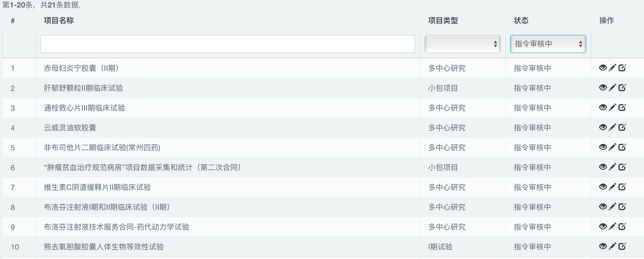644x259 pixels.
Task: Click pencil icon for 布洛芬注射液I期和II期 row
Action: [612, 207]
